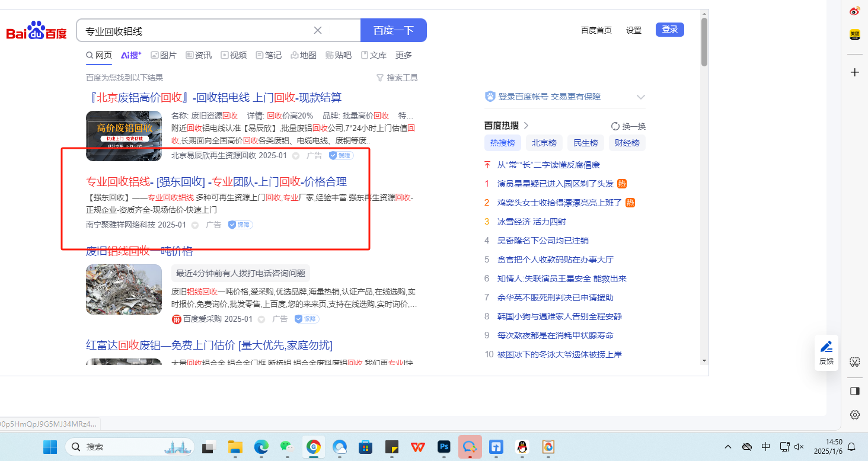Open Weibo from the browser sidebar
This screenshot has width=868, height=461.
point(854,11)
